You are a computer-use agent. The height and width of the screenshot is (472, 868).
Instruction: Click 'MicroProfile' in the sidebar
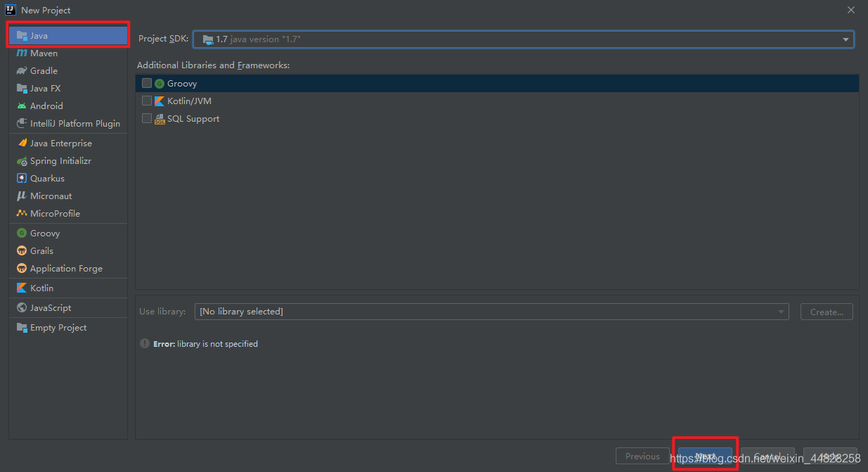point(55,214)
